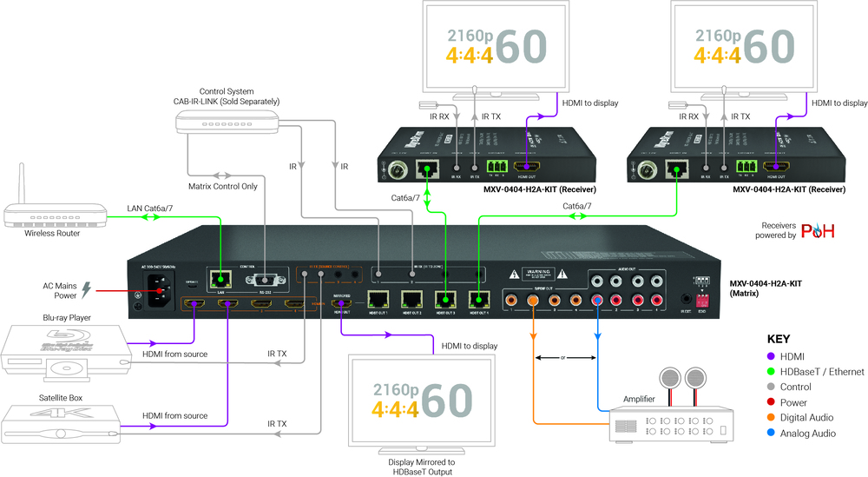Toggle the red EDID DIP switch

tap(702, 301)
